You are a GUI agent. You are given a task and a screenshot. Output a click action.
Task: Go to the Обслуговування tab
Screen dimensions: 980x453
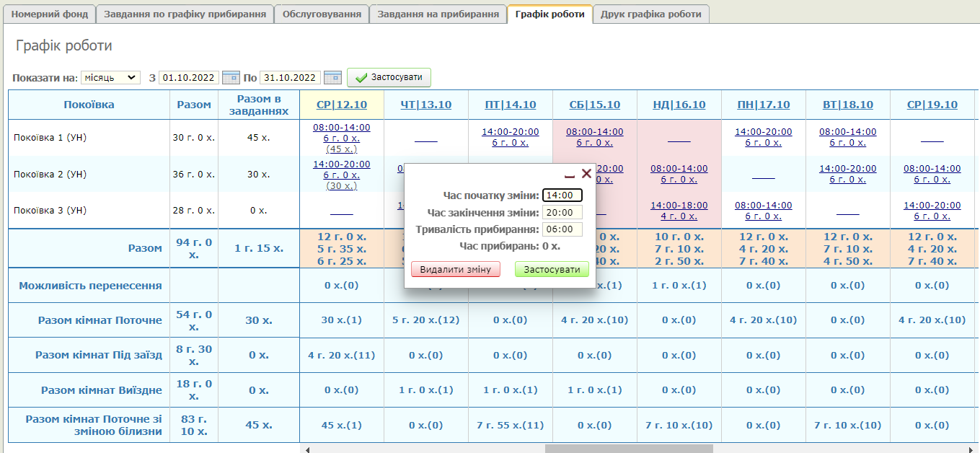coord(322,14)
